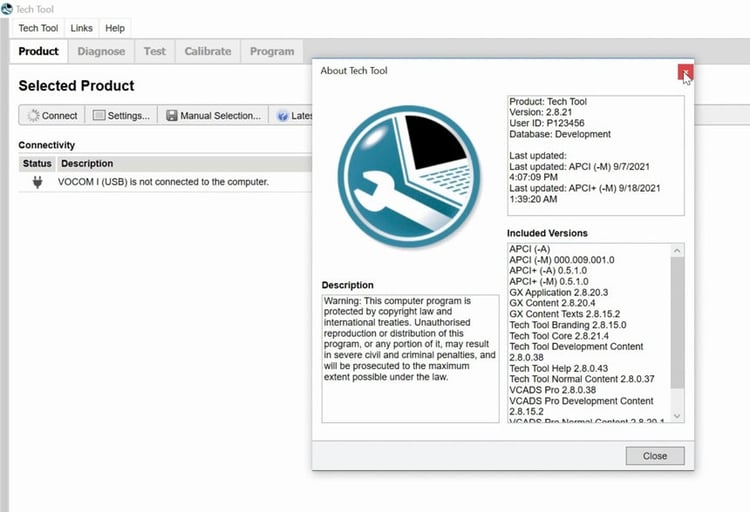Switch to the Program tab
The image size is (750, 512).
click(272, 51)
